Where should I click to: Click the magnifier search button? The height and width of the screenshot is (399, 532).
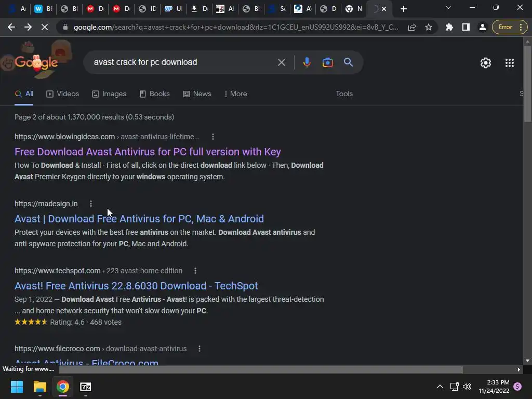(x=348, y=62)
